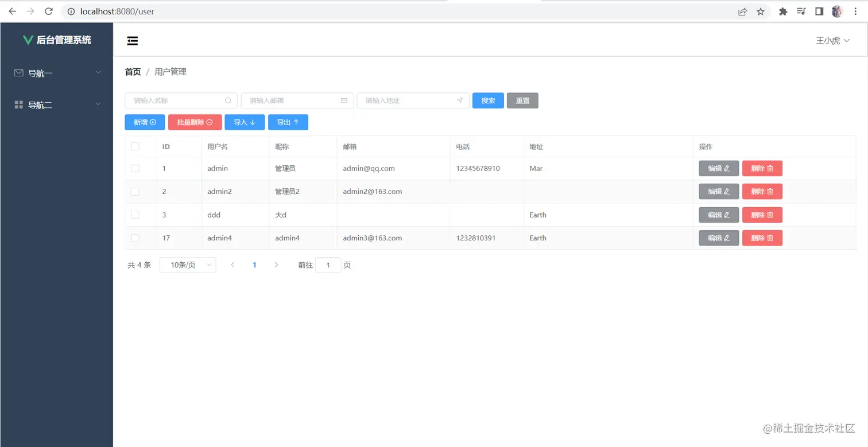Click the 搜索 search button
Viewport: 868px width, 447px height.
(488, 100)
